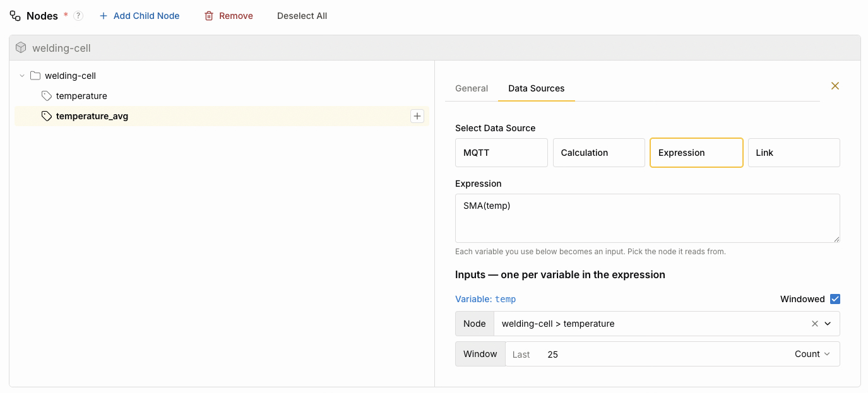Click the Add Child Node button
The width and height of the screenshot is (868, 393).
point(140,16)
